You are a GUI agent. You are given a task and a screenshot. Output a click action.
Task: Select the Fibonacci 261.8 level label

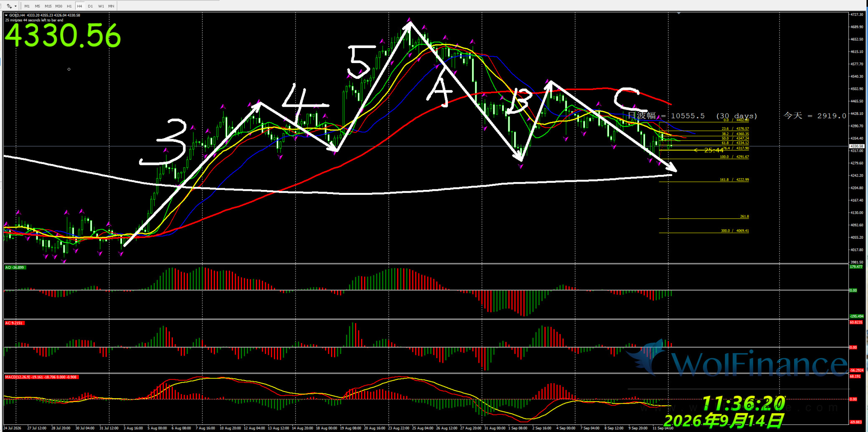tap(744, 217)
